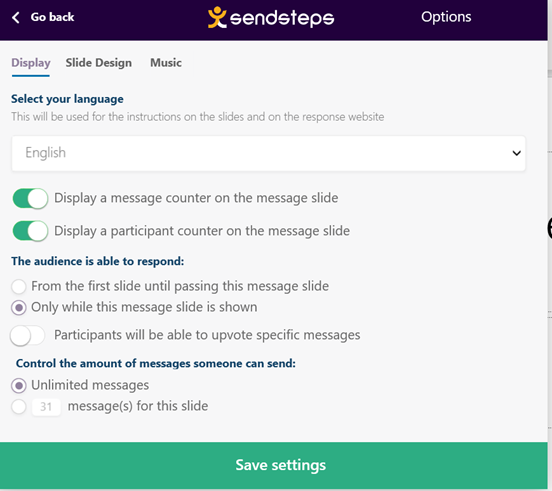Select the limited messages per slide radio
552x491 pixels.
(x=19, y=407)
